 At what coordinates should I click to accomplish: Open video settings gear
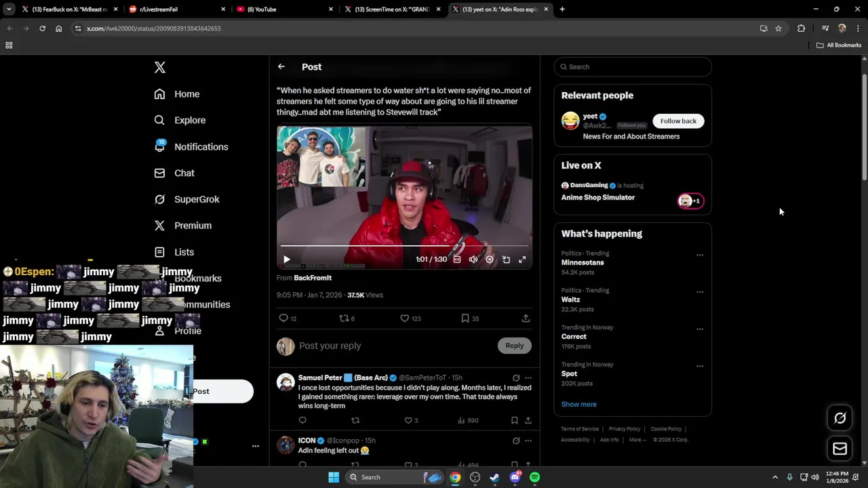[490, 260]
